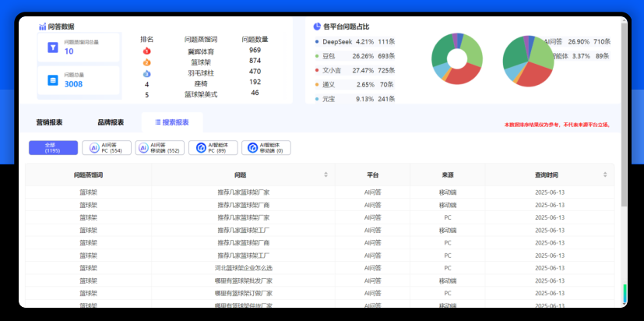Image resolution: width=644 pixels, height=321 pixels.
Task: Click the vertical scrollbar on the right
Action: tap(624, 156)
